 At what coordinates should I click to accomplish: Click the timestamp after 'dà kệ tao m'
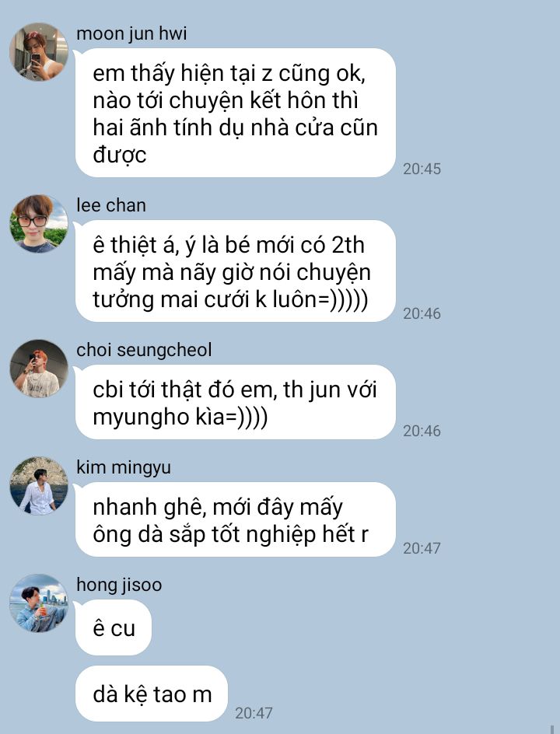(x=254, y=713)
